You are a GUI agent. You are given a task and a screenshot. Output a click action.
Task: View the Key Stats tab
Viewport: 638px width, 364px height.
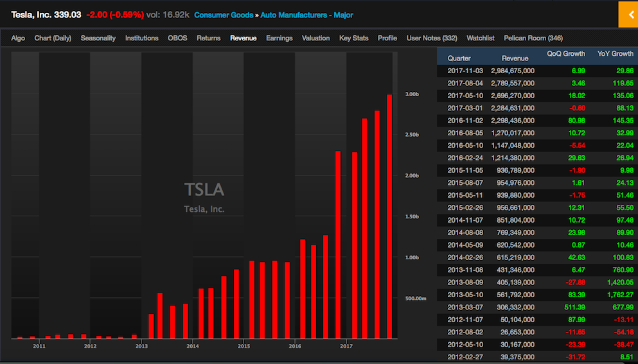coord(353,39)
